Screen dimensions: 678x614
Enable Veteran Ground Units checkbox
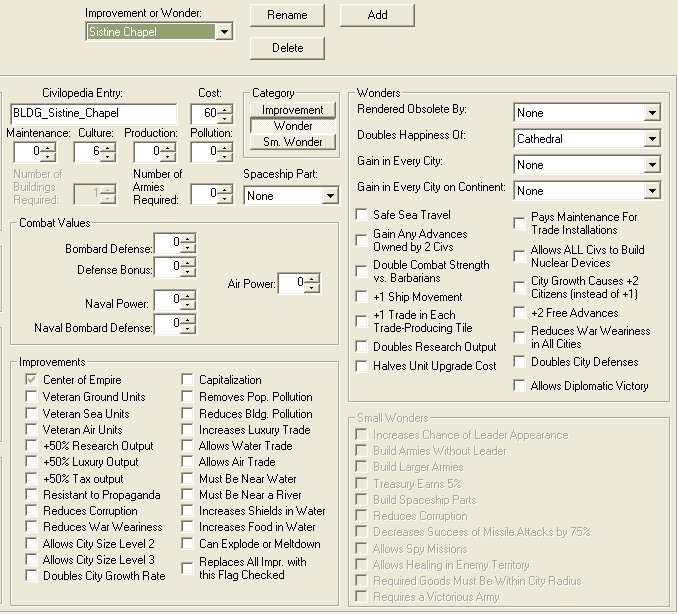click(33, 397)
